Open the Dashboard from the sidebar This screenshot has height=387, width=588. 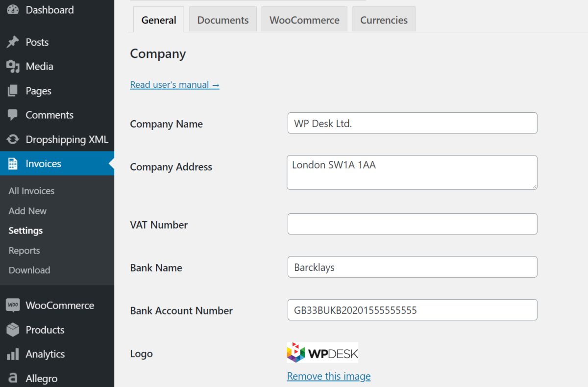point(12,10)
